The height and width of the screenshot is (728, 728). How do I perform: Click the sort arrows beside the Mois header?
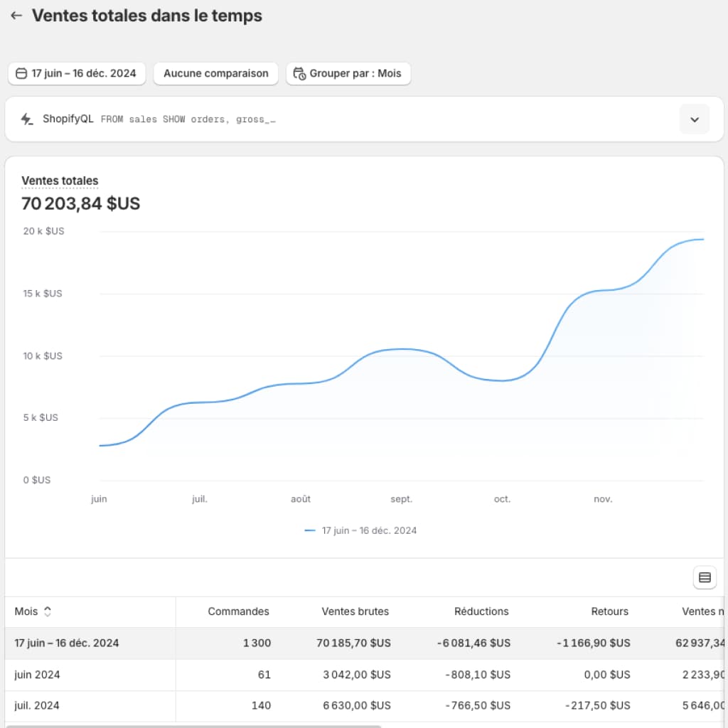[47, 611]
